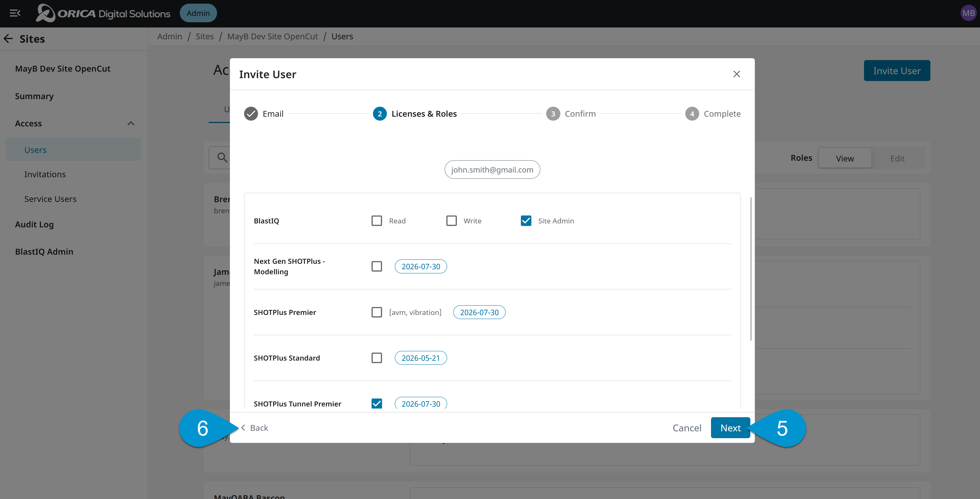980x499 pixels.
Task: Click the Admin badge in header
Action: (x=198, y=13)
